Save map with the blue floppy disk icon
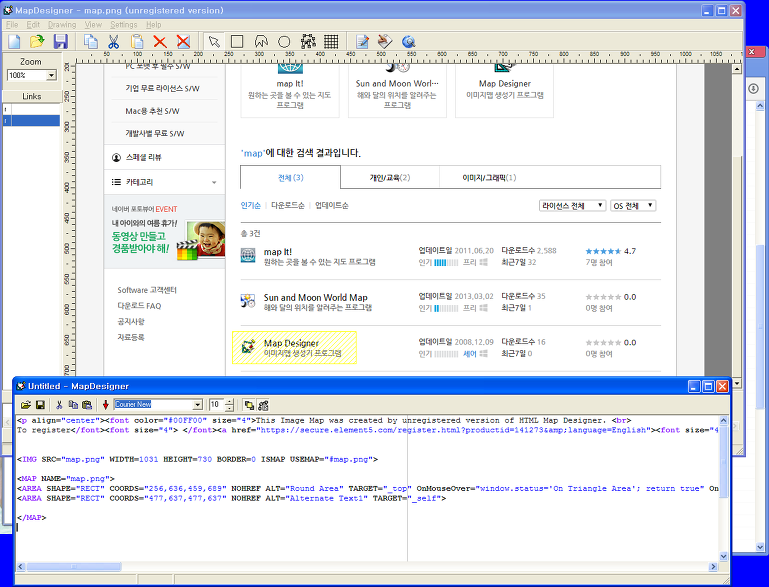Viewport: 769px width, 587px height. pyautogui.click(x=61, y=42)
